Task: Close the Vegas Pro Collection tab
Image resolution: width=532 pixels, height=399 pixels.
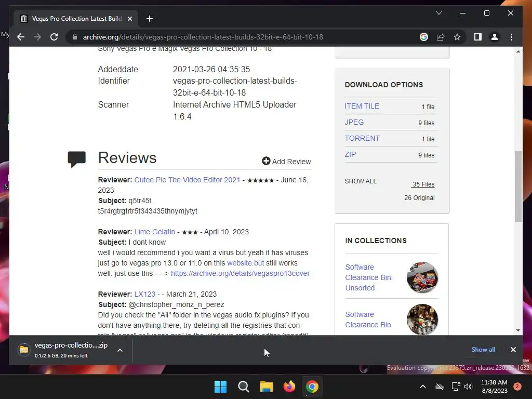Action: click(129, 19)
